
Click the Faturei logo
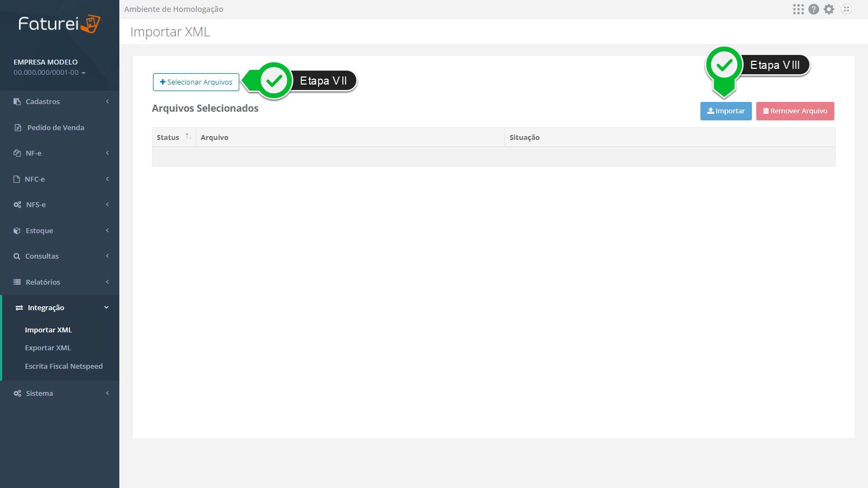click(x=59, y=24)
